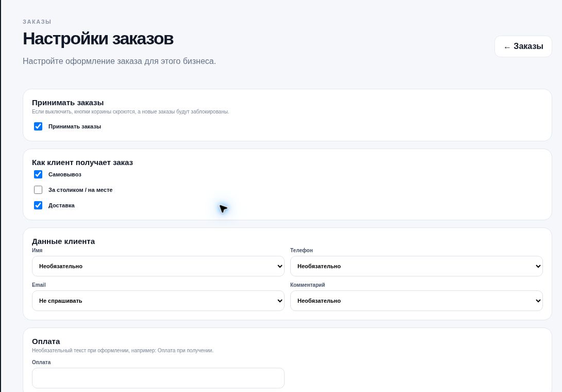The width and height of the screenshot is (562, 392).
Task: Click the Доставка label text
Action: tap(61, 205)
